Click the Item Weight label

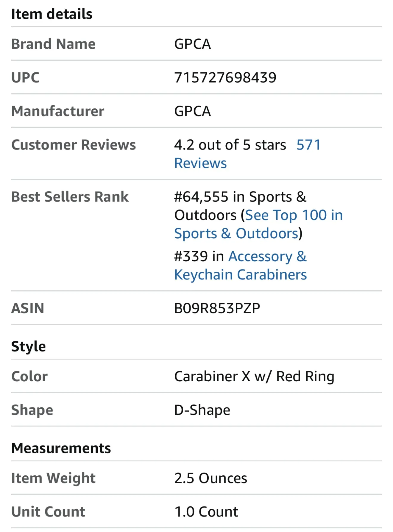(x=53, y=478)
